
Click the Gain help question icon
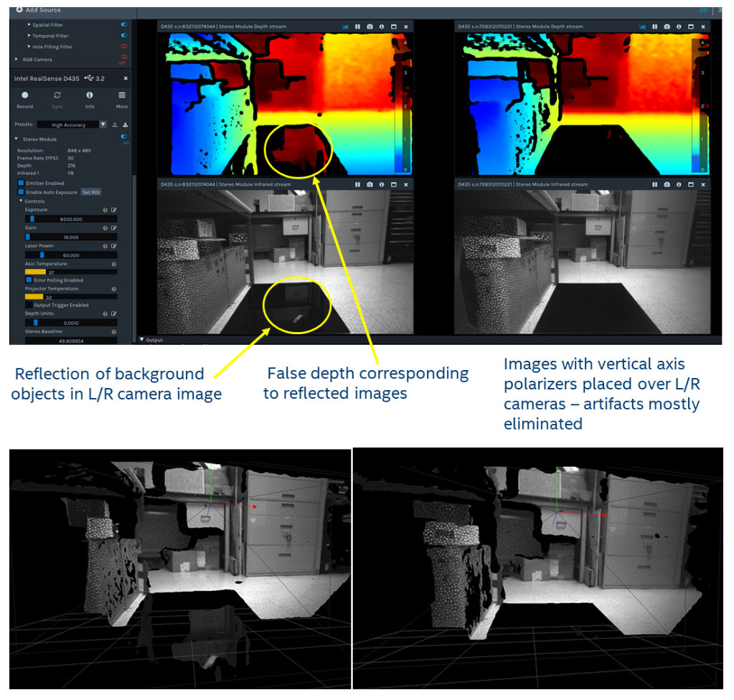click(105, 228)
